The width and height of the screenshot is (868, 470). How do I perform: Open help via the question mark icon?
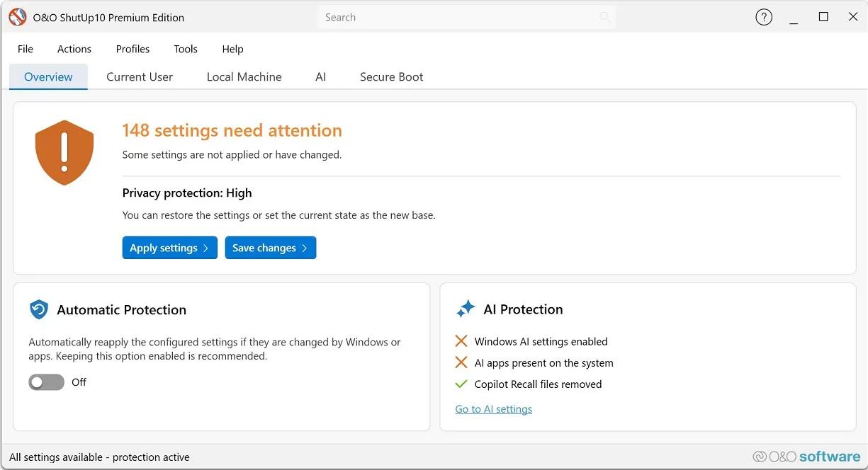[764, 18]
